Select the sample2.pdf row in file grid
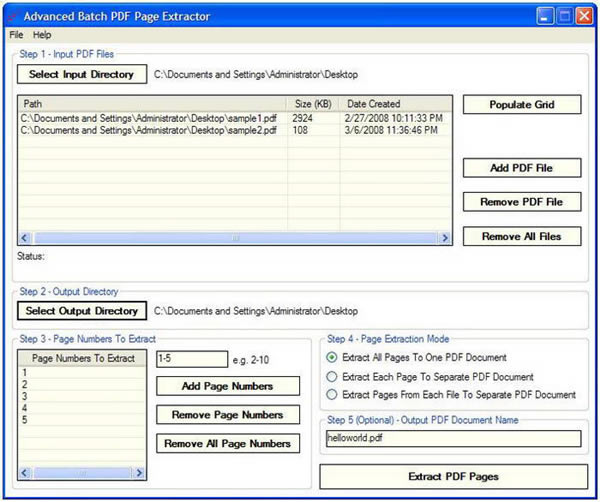600x502 pixels. pos(150,131)
